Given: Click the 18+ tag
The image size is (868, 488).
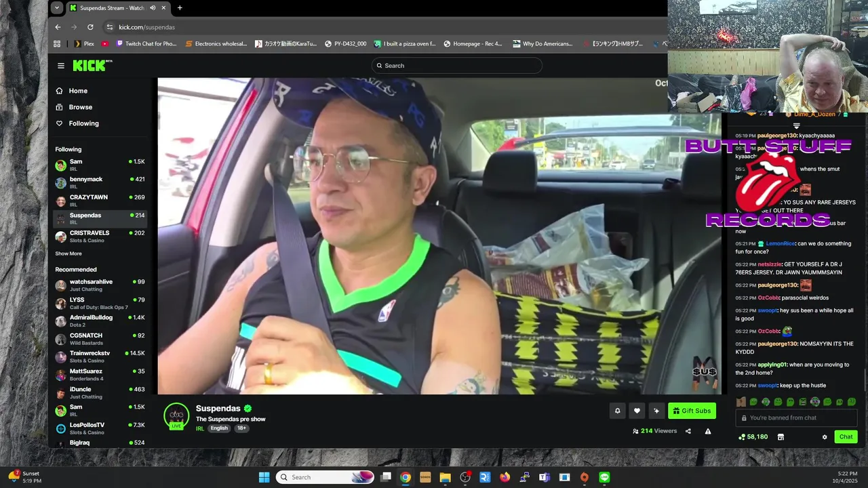Looking at the screenshot, I should coord(241,428).
